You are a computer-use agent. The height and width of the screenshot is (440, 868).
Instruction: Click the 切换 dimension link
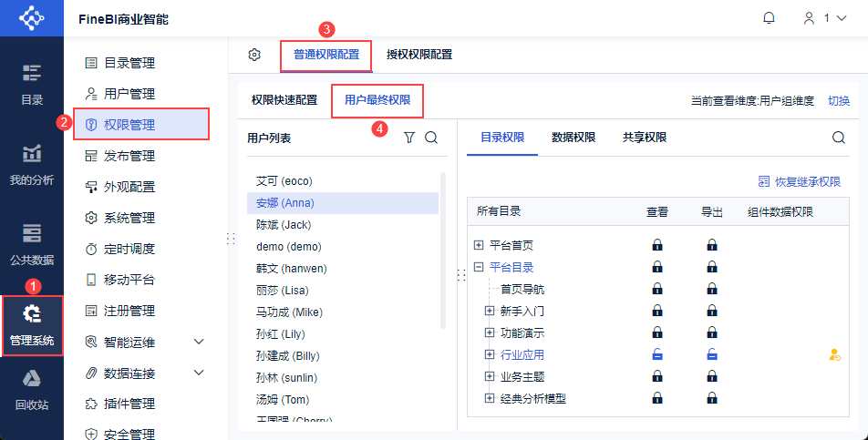839,101
